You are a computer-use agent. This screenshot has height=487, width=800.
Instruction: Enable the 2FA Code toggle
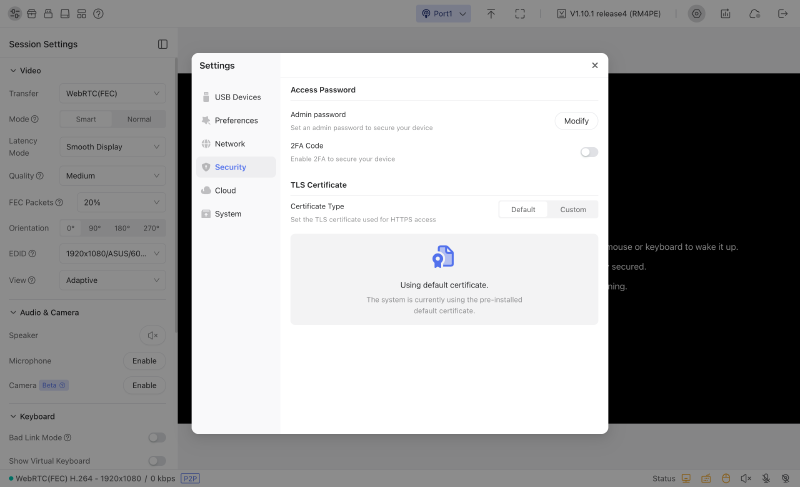(589, 152)
